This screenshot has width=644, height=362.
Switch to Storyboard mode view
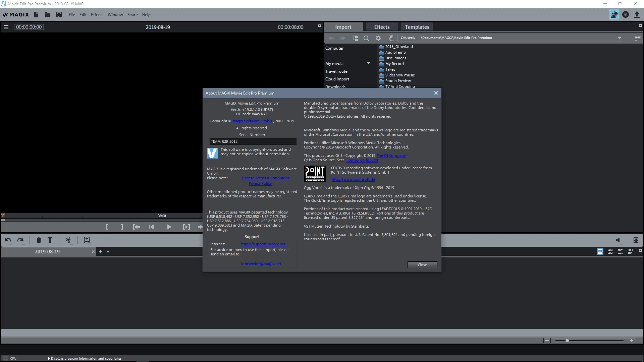coord(600,251)
